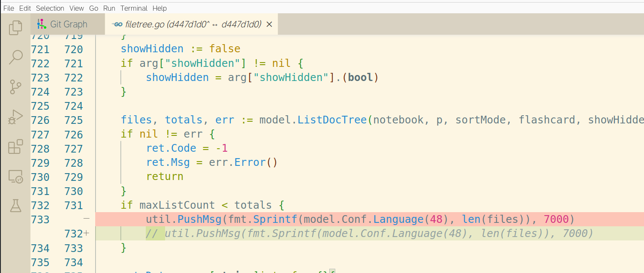Open the Help menu
Viewport: 644px width, 273px height.
(x=159, y=8)
